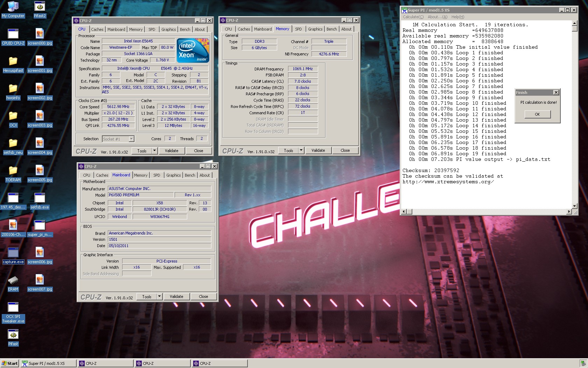Switch to Super PI taskbar button
The image size is (588, 368).
(x=48, y=363)
